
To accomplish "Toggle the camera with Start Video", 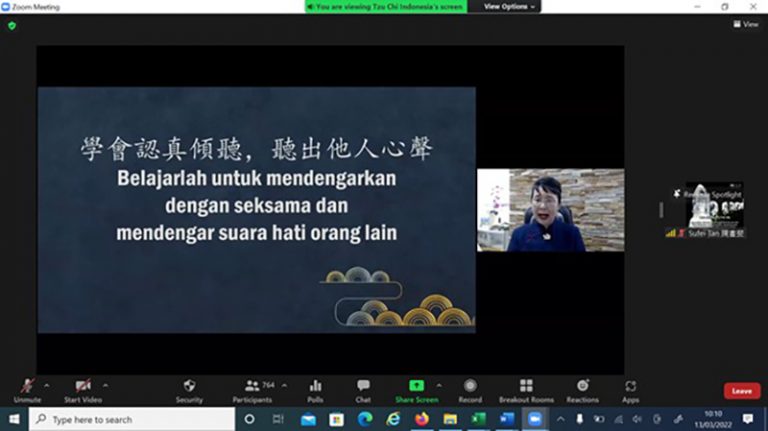I will 83,389.
